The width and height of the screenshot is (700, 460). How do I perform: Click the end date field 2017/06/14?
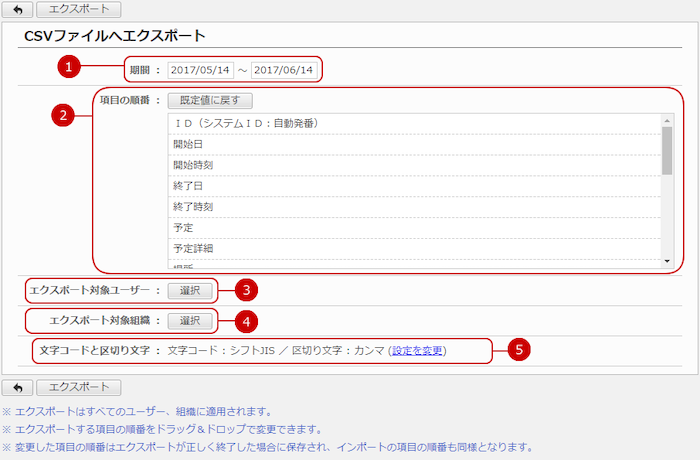pos(284,71)
